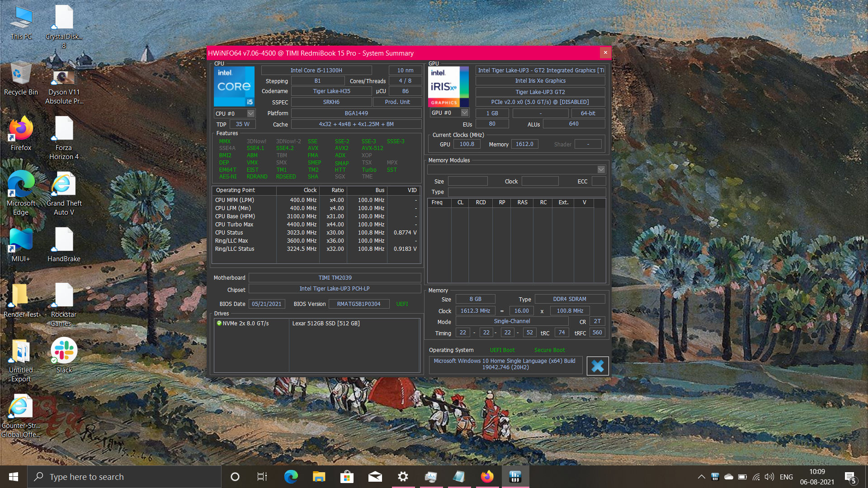Click the Single-Channel memory mode field

[x=512, y=321]
